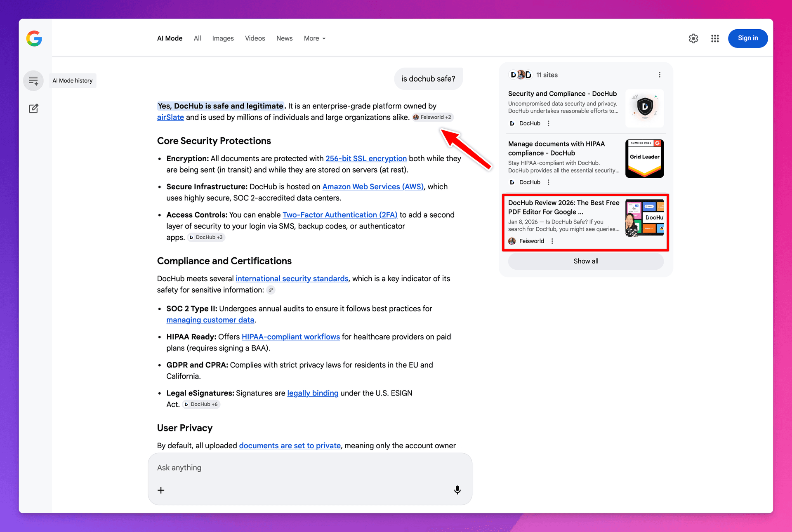
Task: Switch to AI Mode tab
Action: (x=170, y=38)
